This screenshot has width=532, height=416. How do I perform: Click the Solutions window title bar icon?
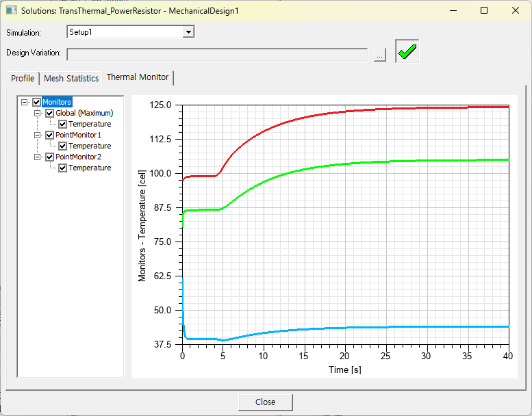[11, 10]
